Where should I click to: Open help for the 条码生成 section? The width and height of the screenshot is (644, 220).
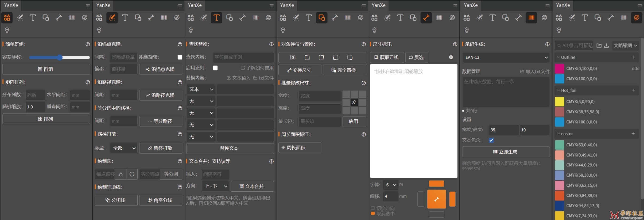(x=548, y=44)
